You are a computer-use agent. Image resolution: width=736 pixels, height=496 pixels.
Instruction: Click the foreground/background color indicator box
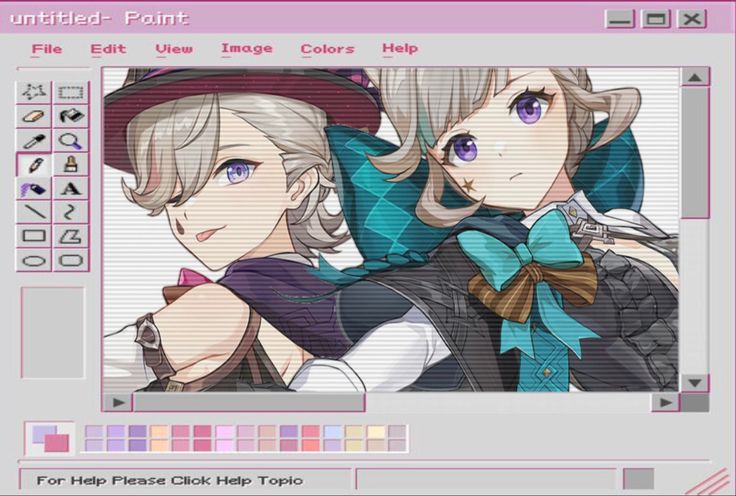pos(50,438)
